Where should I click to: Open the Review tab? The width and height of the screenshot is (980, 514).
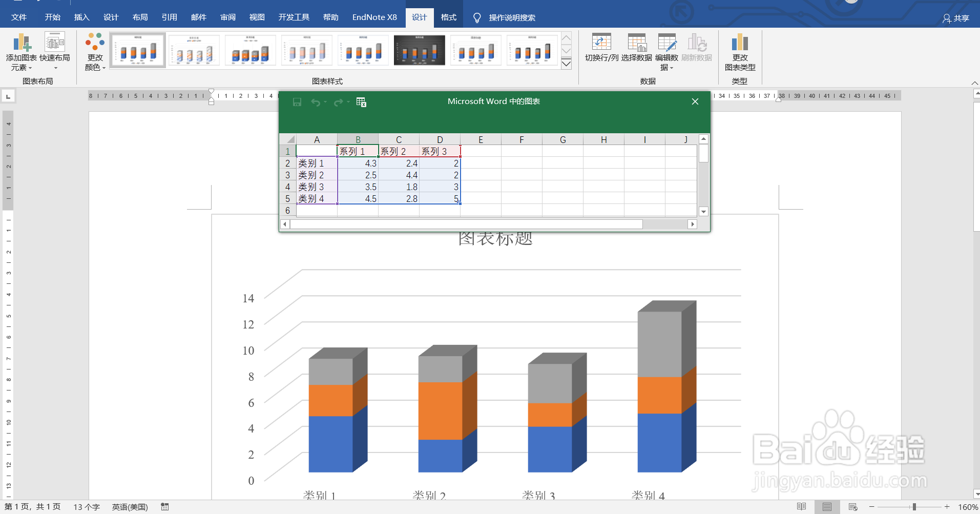pos(228,17)
